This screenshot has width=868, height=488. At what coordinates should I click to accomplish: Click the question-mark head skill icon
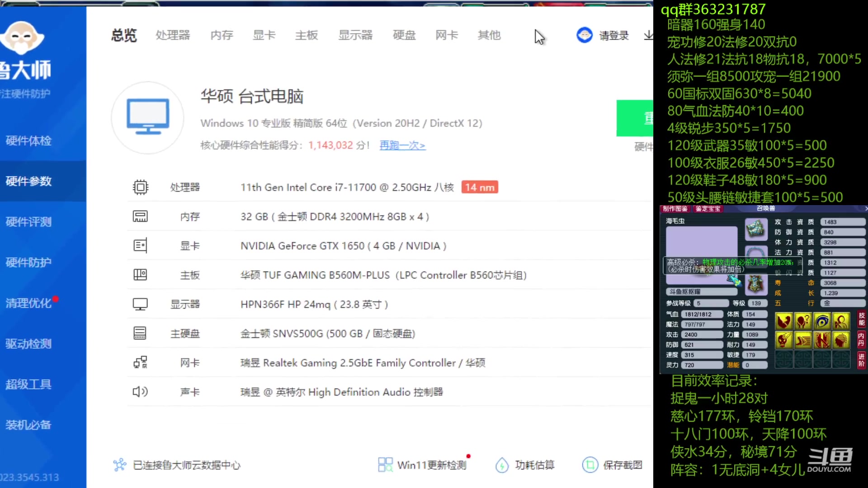click(803, 321)
